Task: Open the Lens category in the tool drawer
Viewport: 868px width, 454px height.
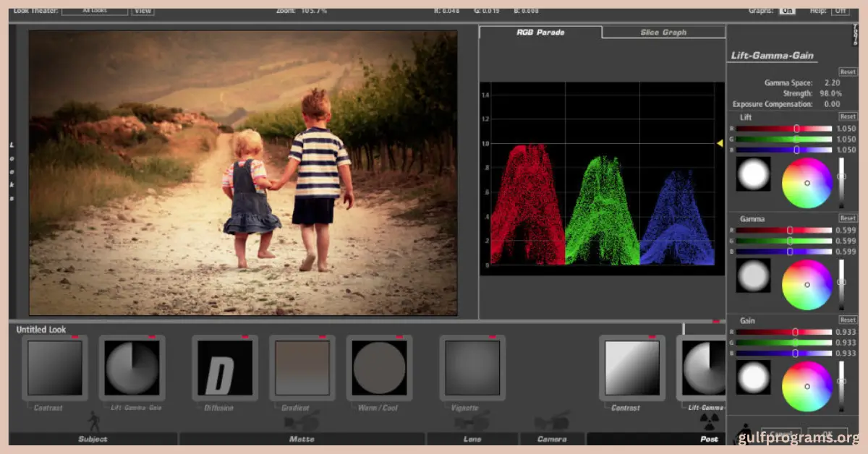Action: (x=474, y=438)
